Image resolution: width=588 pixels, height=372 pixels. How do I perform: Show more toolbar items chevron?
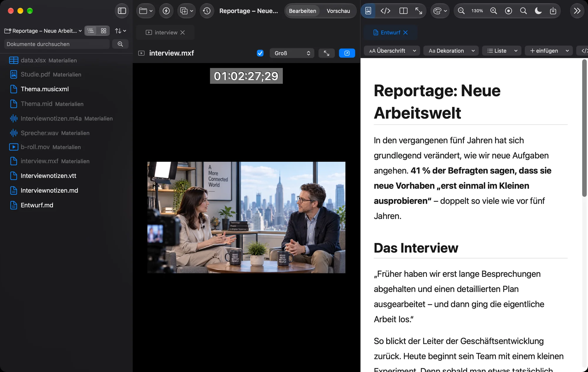[577, 11]
